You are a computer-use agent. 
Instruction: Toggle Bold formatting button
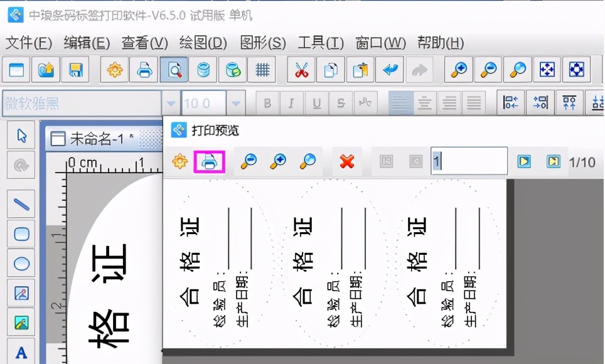coord(267,103)
